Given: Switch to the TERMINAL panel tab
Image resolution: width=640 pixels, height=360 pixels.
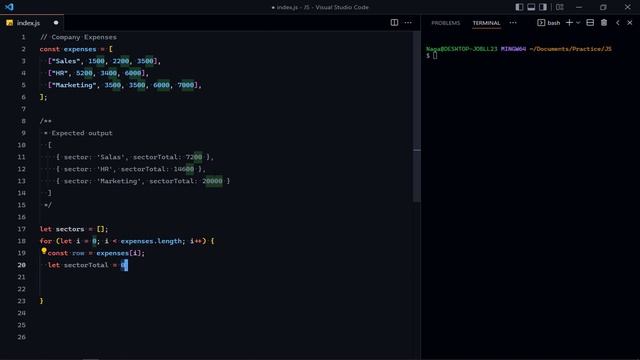Looking at the screenshot, I should point(486,23).
